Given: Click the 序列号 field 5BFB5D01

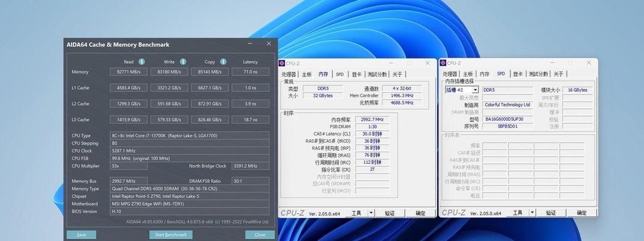Looking at the screenshot, I should click(x=508, y=127).
